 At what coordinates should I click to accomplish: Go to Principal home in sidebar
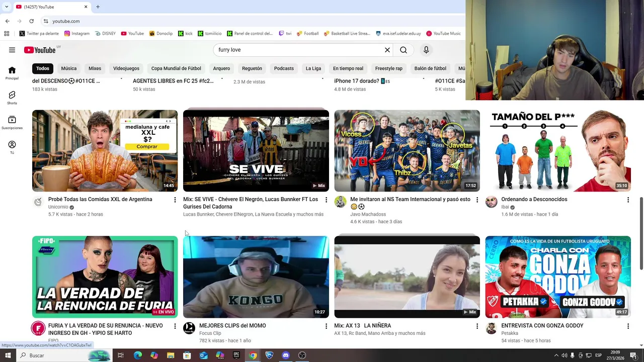(x=12, y=73)
